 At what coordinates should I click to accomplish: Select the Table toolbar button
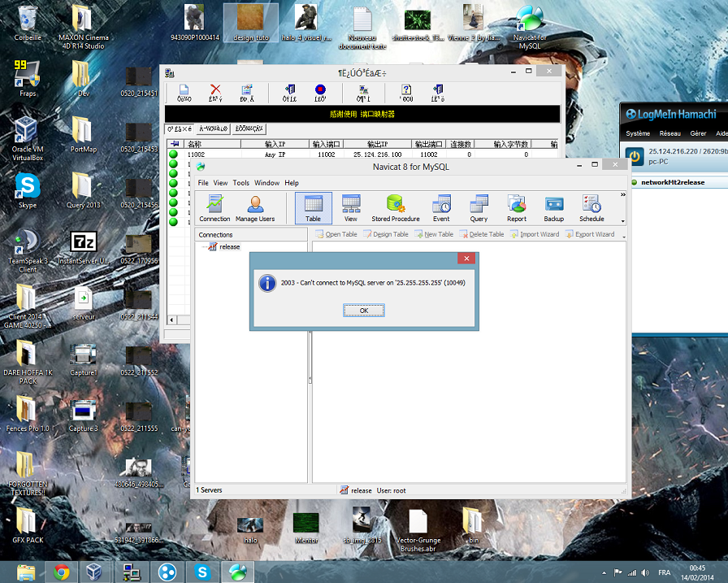tap(314, 208)
